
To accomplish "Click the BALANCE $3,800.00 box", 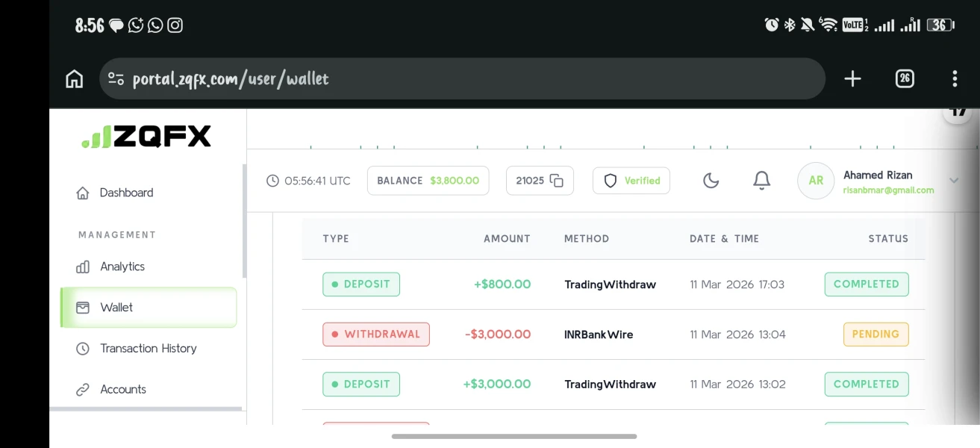I will (x=428, y=181).
